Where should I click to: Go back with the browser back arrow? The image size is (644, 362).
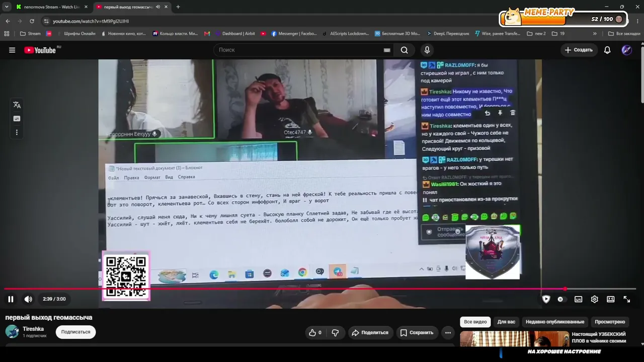pyautogui.click(x=8, y=21)
